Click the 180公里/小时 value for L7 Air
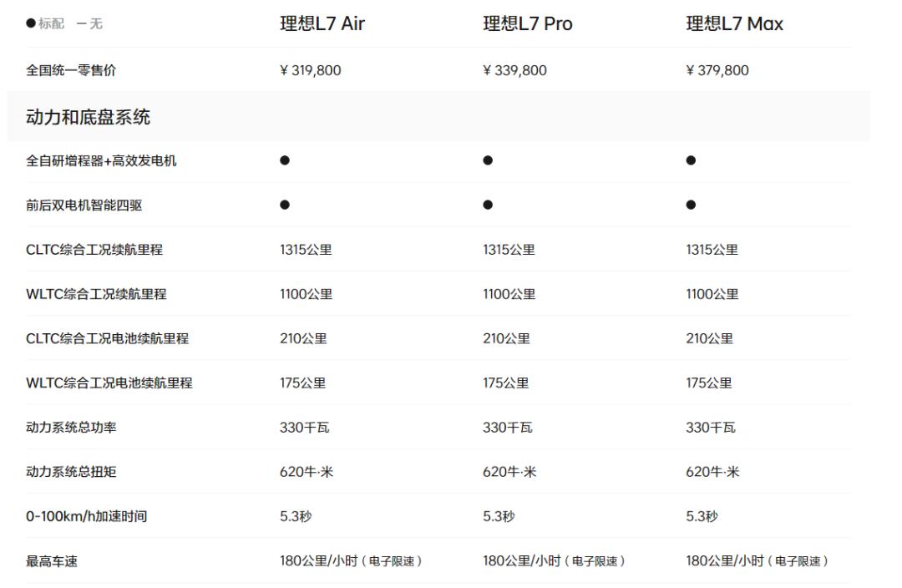 pyautogui.click(x=352, y=560)
